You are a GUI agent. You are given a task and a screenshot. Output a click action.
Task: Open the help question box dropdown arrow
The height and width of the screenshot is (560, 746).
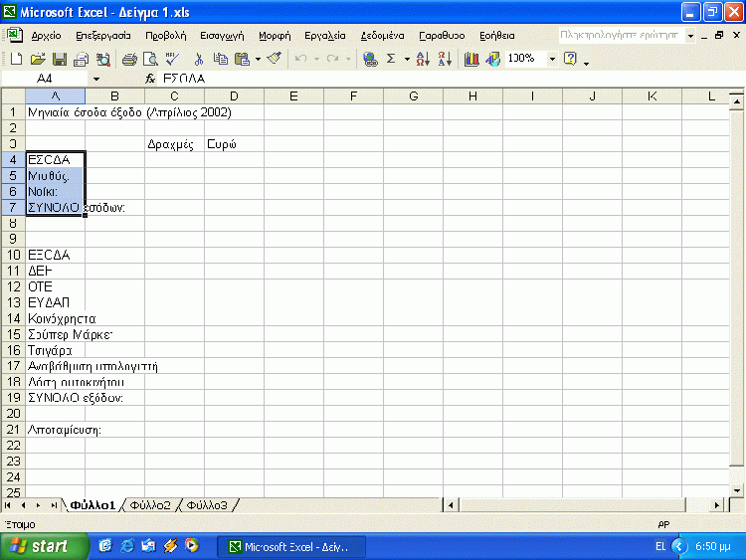690,36
